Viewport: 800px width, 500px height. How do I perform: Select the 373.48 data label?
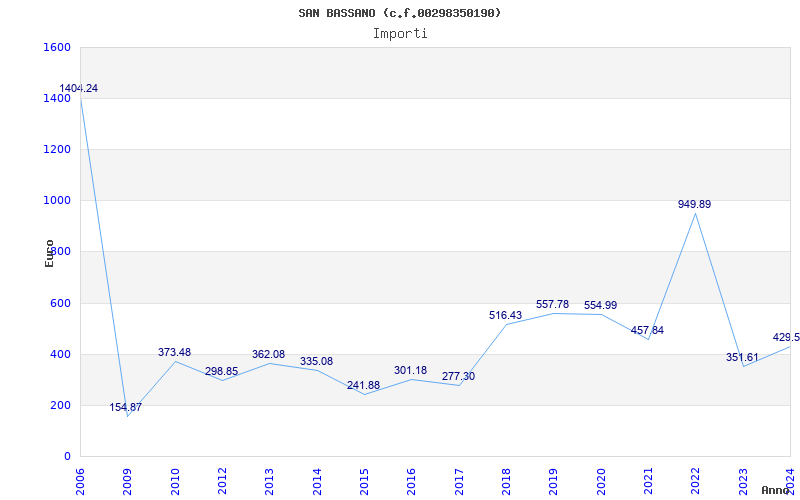tap(174, 352)
